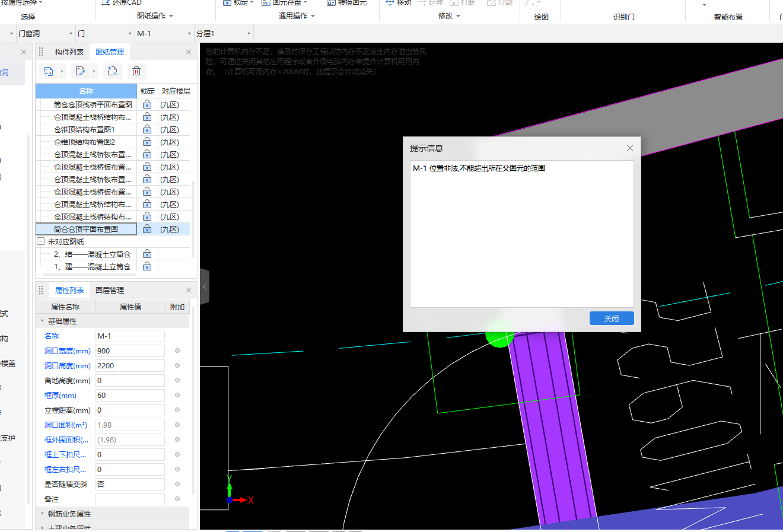Switch to the 图层管理 tab
This screenshot has height=532, width=783.
[x=110, y=291]
